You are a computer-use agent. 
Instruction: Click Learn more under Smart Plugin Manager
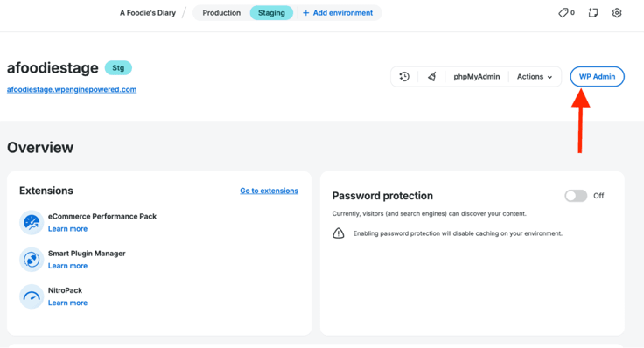click(x=67, y=266)
